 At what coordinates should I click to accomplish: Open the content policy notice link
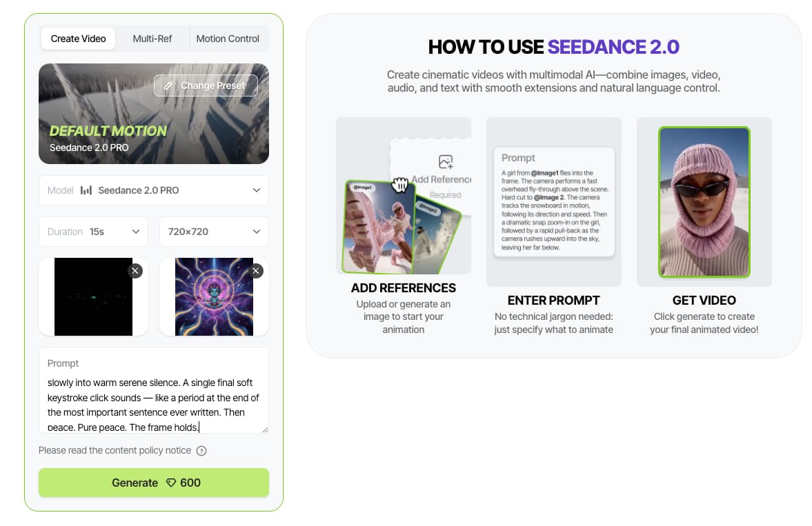click(115, 450)
